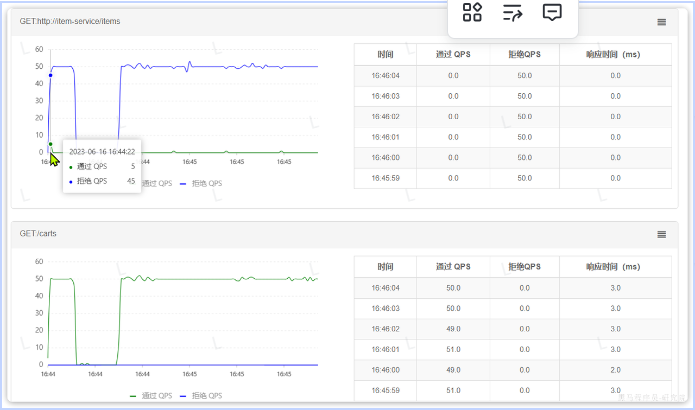This screenshot has width=695, height=410.
Task: Click the 2023-06-16 16:44:22 tooltip timestamp
Action: (102, 152)
